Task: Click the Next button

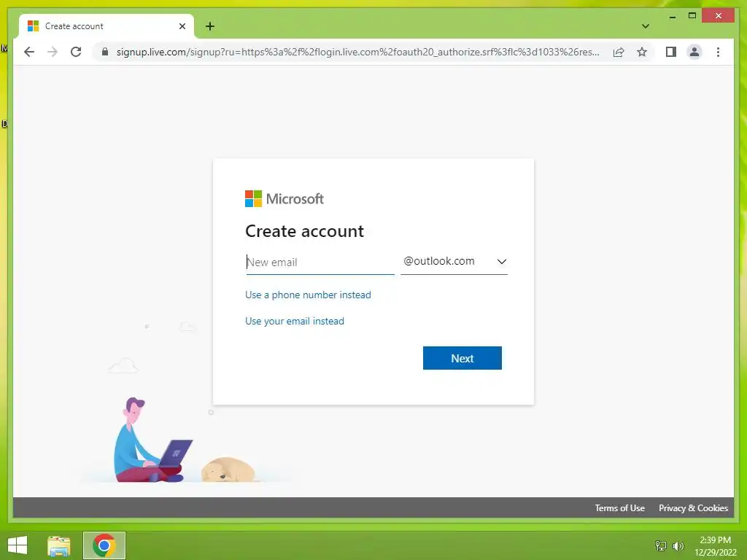Action: click(462, 358)
